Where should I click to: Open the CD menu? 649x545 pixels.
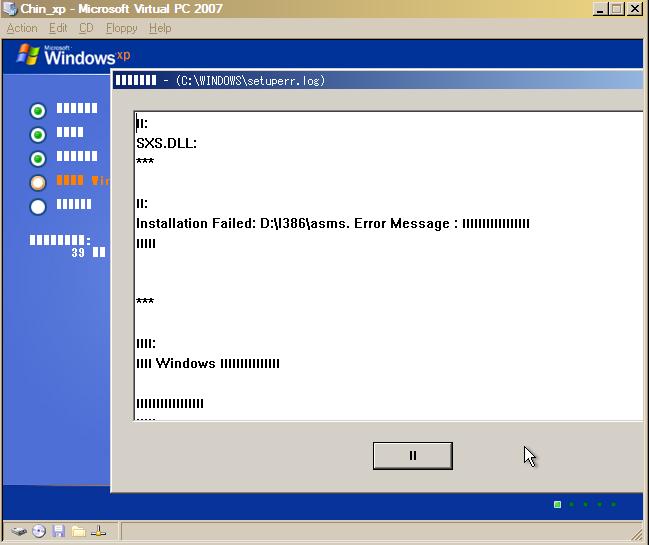tap(86, 28)
